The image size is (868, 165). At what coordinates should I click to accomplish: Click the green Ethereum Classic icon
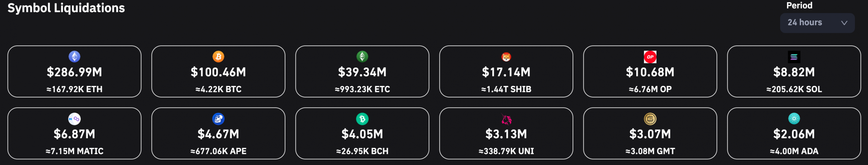[x=362, y=57]
